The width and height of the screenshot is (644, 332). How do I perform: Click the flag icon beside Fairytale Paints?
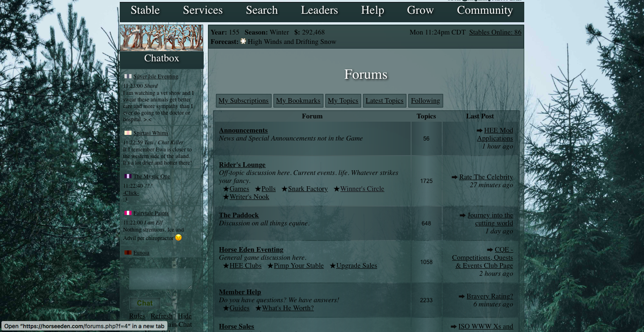128,213
